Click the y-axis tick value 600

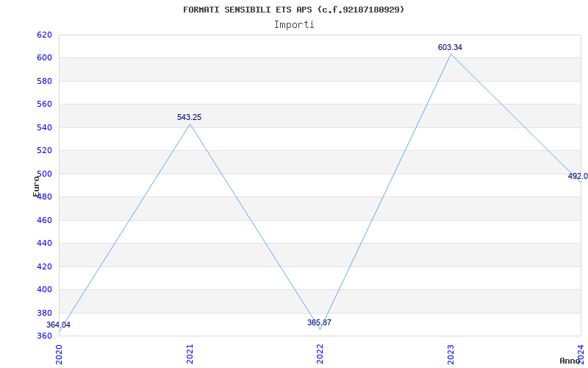click(44, 58)
